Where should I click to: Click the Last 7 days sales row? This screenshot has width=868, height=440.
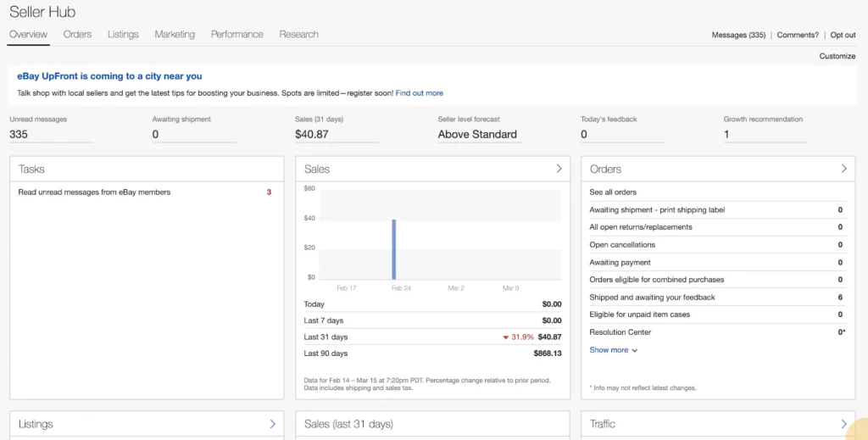tap(433, 320)
